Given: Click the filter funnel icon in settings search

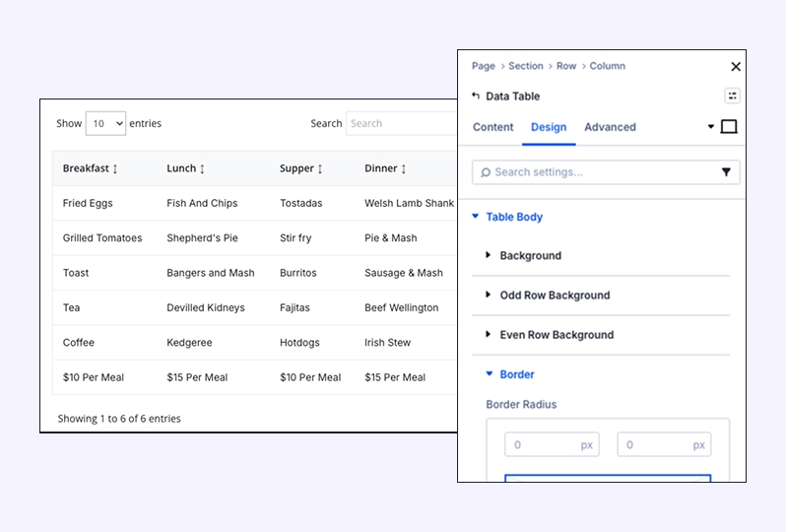Looking at the screenshot, I should tap(726, 172).
